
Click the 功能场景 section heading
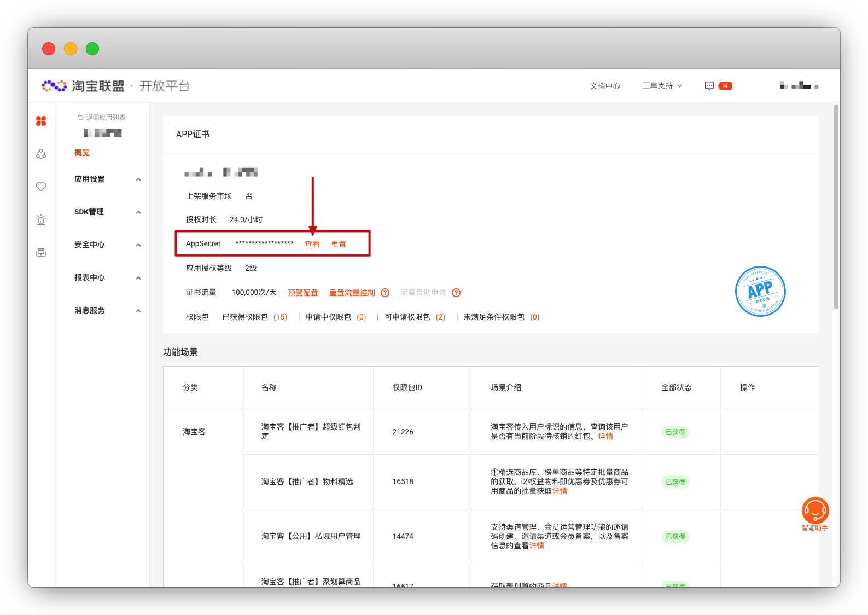pyautogui.click(x=180, y=352)
